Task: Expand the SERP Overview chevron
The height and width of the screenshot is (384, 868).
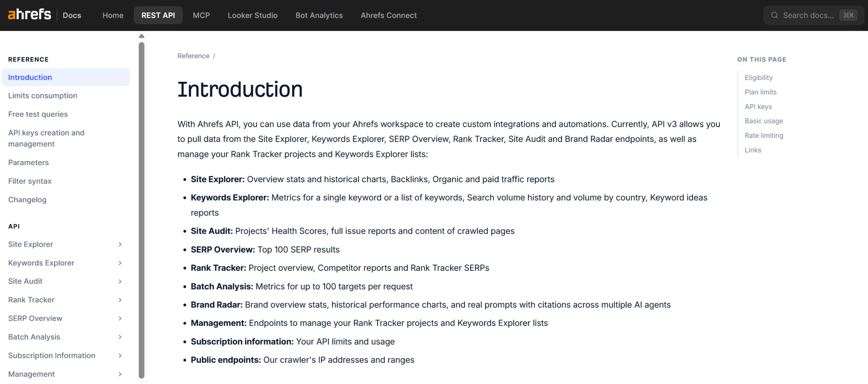Action: point(120,319)
